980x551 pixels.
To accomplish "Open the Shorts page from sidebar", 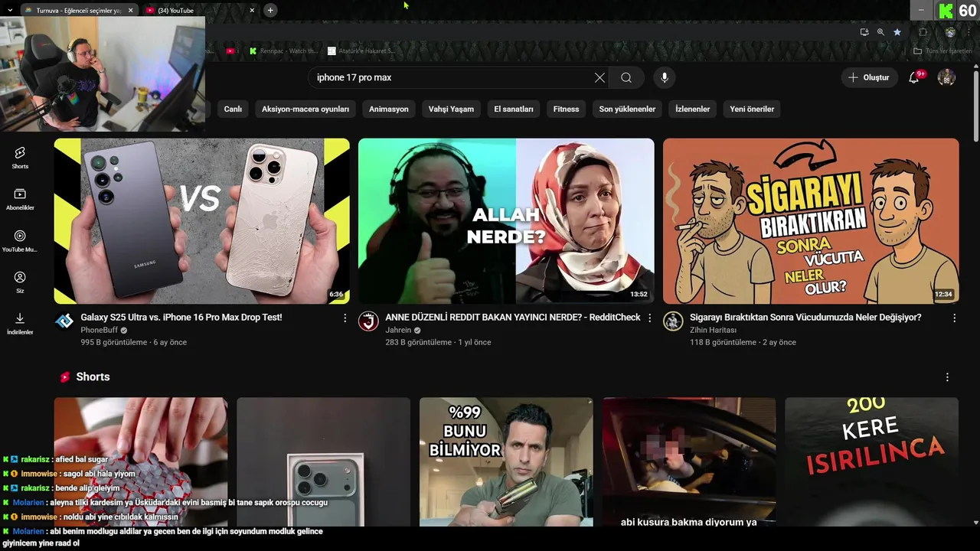I will point(20,158).
